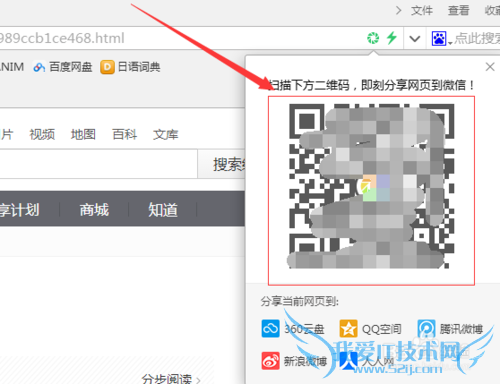Click the 百度网盘 cloud icon
The width and height of the screenshot is (500, 384).
[x=39, y=67]
